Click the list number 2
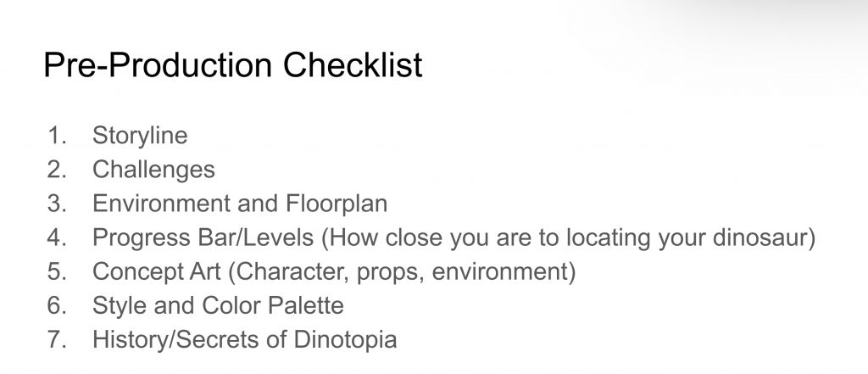The width and height of the screenshot is (868, 374). click(57, 170)
